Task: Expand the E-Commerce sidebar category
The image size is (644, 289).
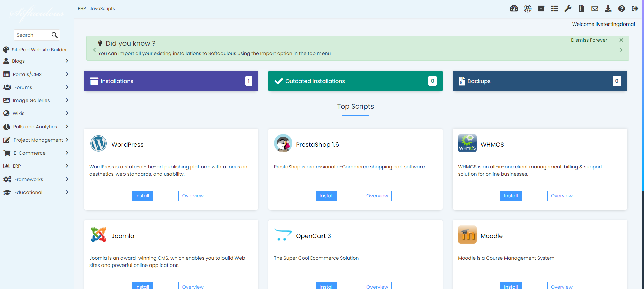Action: tap(36, 153)
